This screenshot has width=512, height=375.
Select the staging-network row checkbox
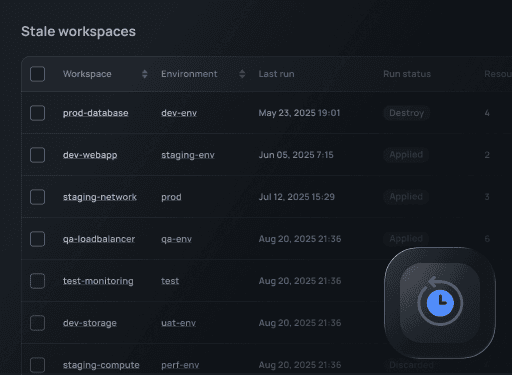(x=37, y=197)
